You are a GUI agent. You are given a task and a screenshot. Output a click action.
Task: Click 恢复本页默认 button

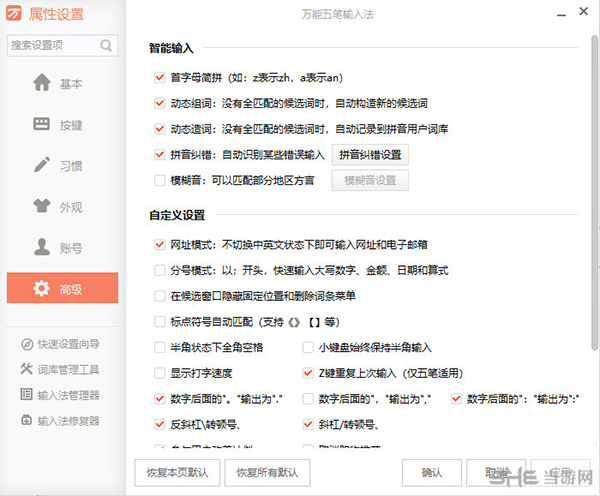177,473
